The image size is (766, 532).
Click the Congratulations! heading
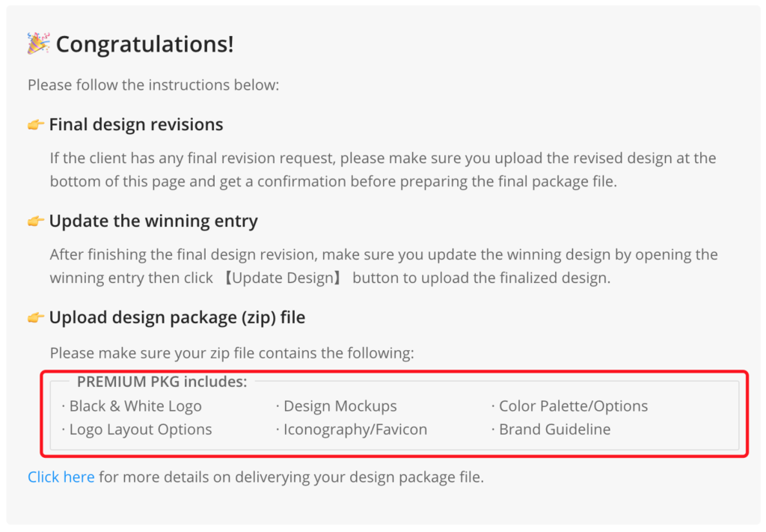click(144, 44)
